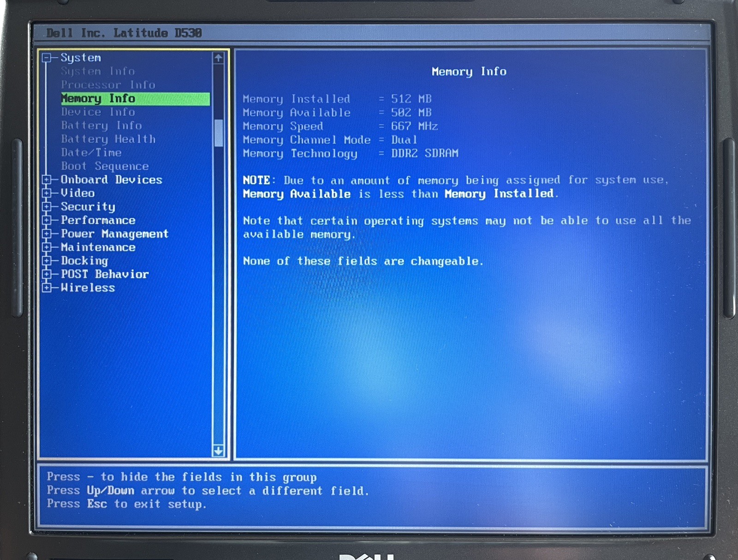Viewport: 738px width, 560px height.
Task: Open Date/Time entry
Action: (x=91, y=153)
